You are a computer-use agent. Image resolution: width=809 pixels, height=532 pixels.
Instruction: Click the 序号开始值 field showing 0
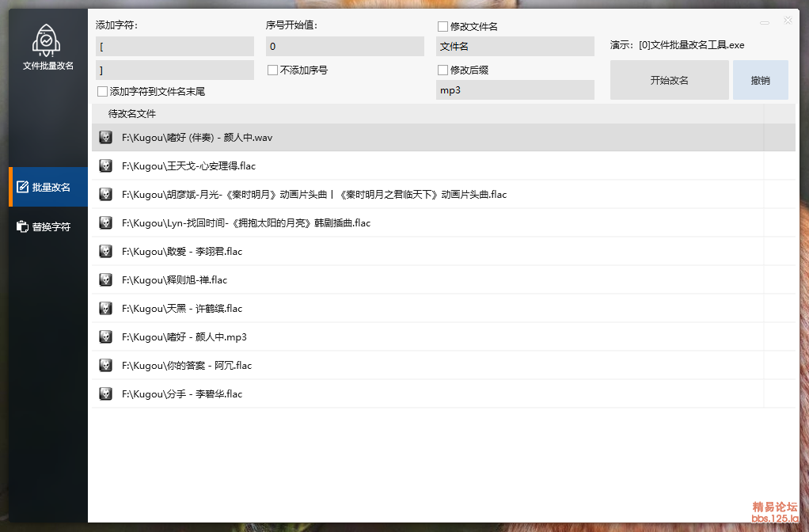[345, 47]
